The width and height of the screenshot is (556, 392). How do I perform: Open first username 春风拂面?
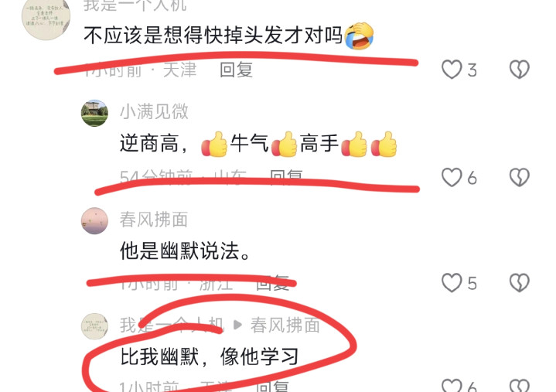[154, 220]
